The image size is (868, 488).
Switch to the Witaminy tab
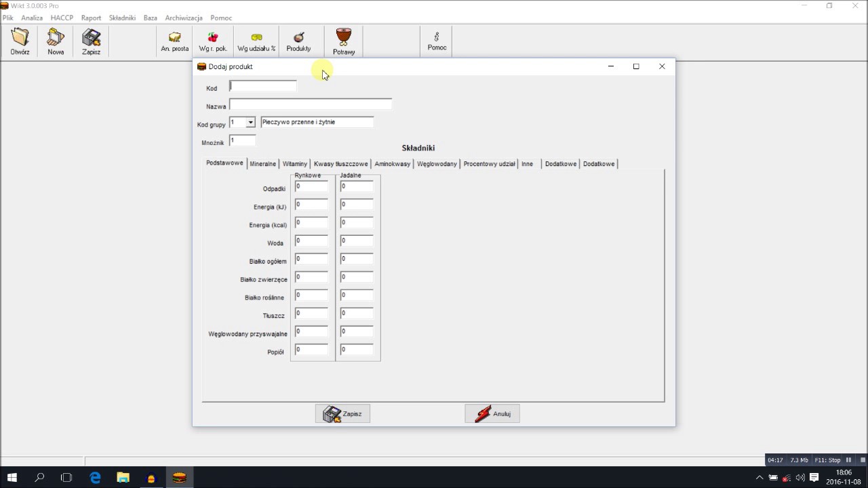point(295,164)
